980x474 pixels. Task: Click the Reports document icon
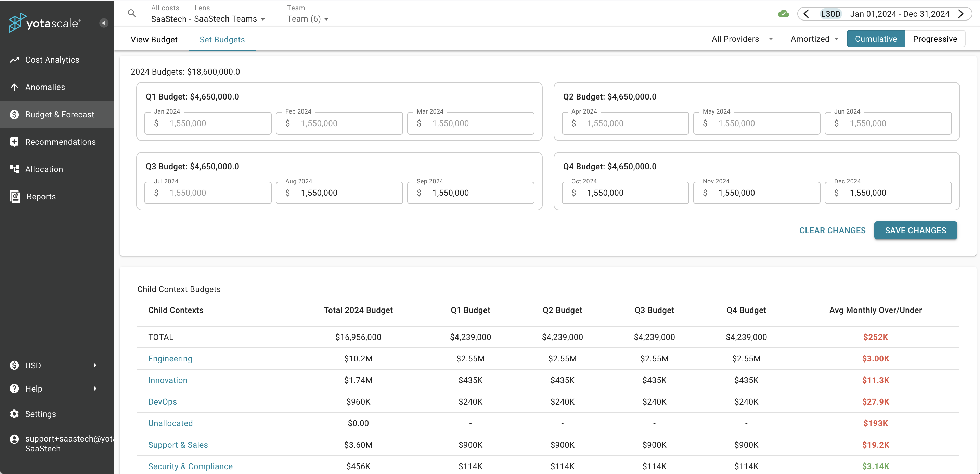[x=15, y=197]
